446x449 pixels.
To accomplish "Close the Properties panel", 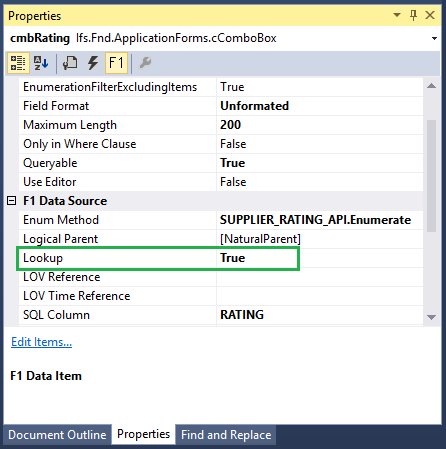I will click(430, 15).
